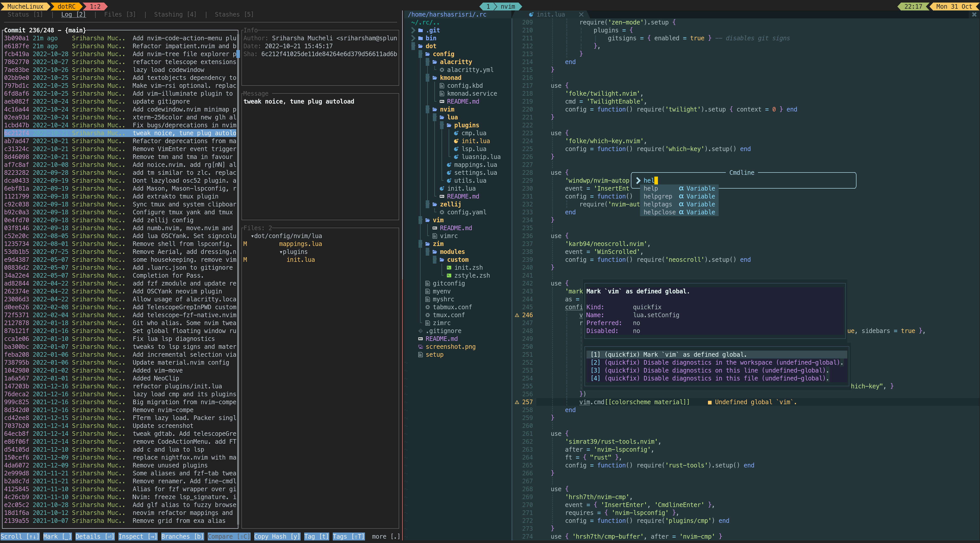The width and height of the screenshot is (980, 543).
Task: Expand the .git folder chevron
Action: click(x=413, y=30)
